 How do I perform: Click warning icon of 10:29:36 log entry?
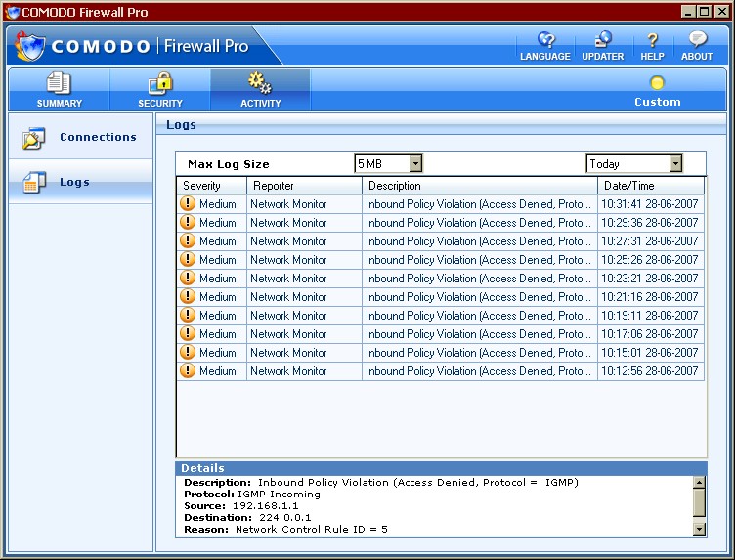coord(188,222)
